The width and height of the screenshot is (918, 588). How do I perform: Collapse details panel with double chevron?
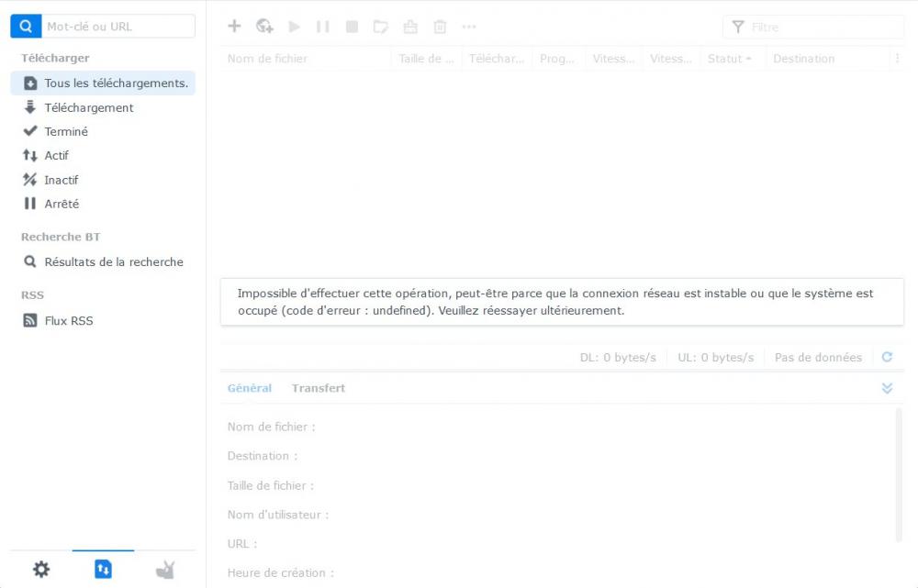click(x=887, y=388)
